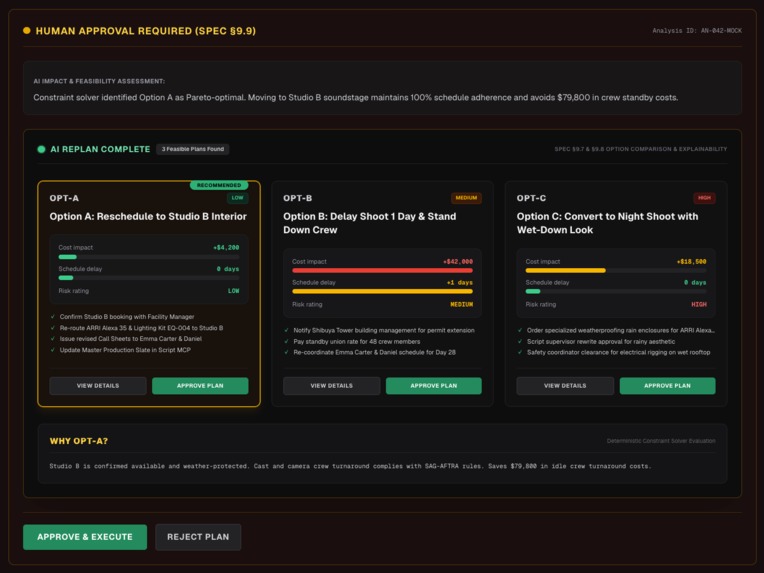Click OPT-B red cost impact bar
The height and width of the screenshot is (573, 764).
click(382, 270)
